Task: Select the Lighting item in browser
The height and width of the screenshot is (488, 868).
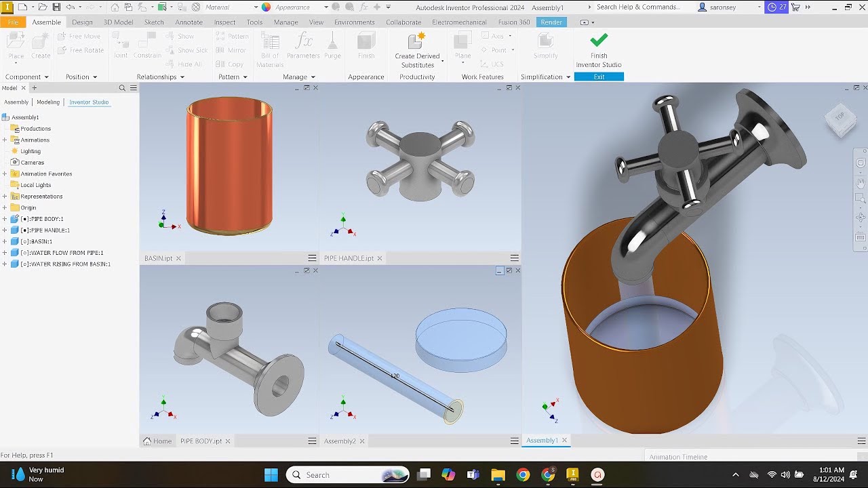Action: tap(31, 151)
